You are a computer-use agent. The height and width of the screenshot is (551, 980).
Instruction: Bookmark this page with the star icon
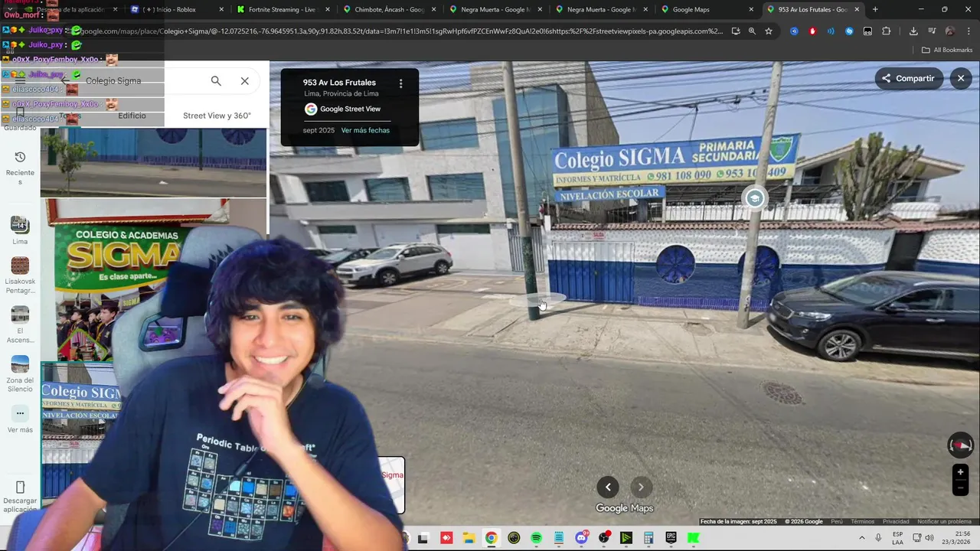coord(769,31)
